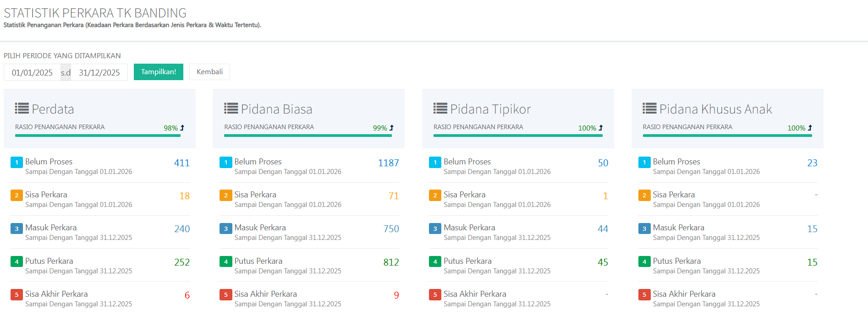Click the Pidana Tipikor ratio progress bar

518,136
